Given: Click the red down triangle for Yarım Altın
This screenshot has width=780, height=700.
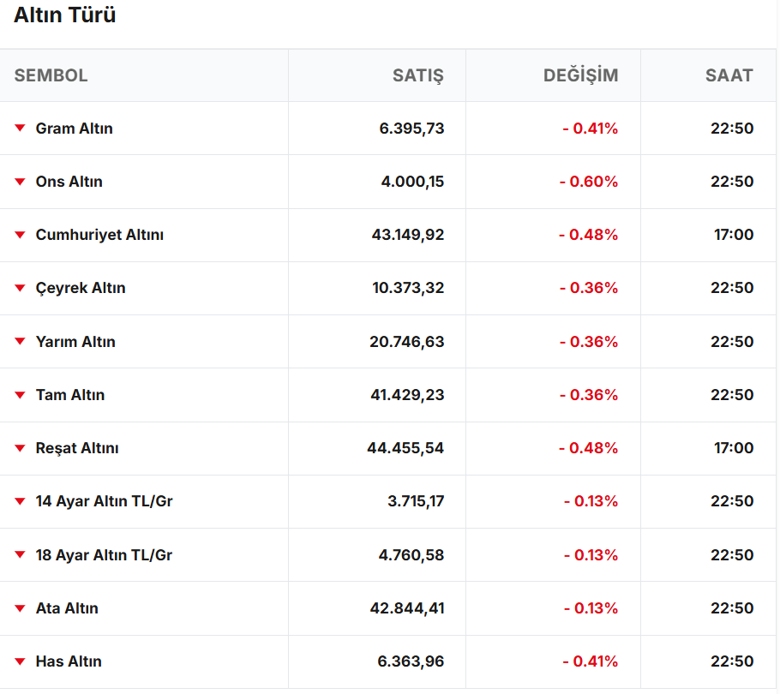Looking at the screenshot, I should tap(20, 341).
